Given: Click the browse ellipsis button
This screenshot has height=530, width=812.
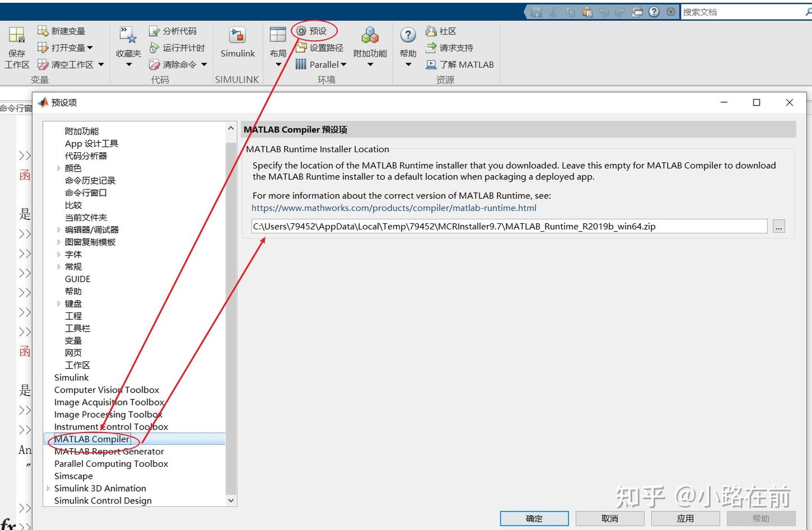Looking at the screenshot, I should click(779, 226).
